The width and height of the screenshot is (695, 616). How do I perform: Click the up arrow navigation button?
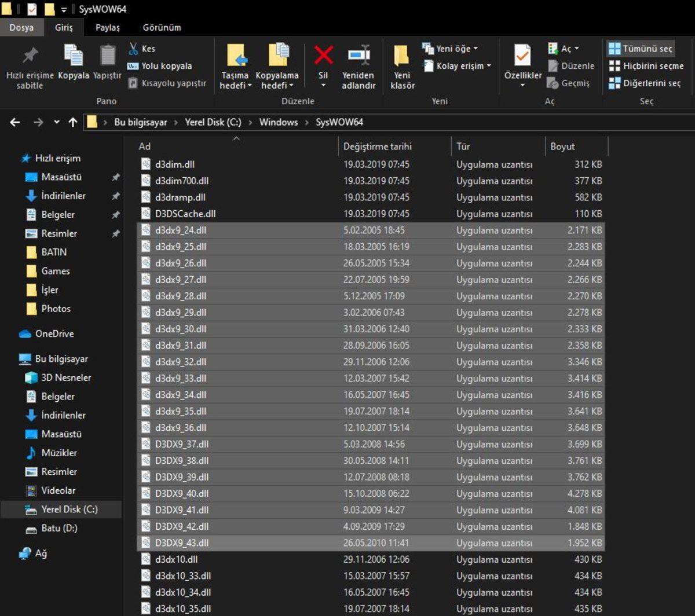click(x=73, y=122)
